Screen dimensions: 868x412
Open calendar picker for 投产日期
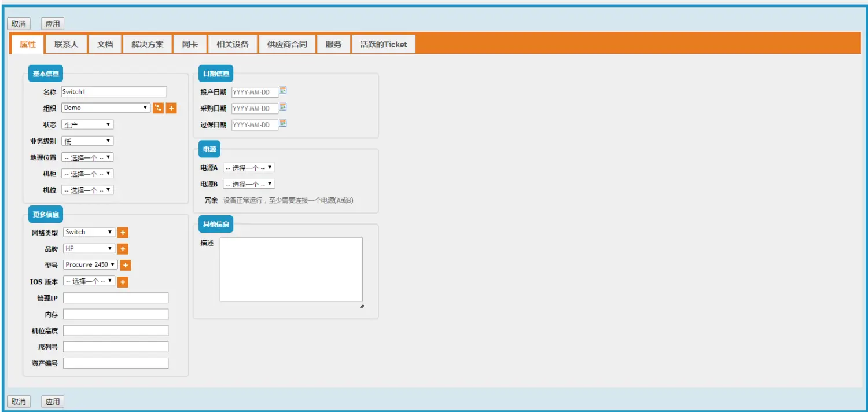[284, 91]
